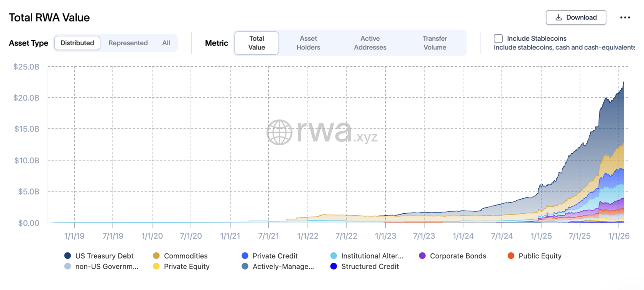Enable the Include Stablecoins checkbox
Viewport: 644px width, 290px height.
click(x=498, y=38)
